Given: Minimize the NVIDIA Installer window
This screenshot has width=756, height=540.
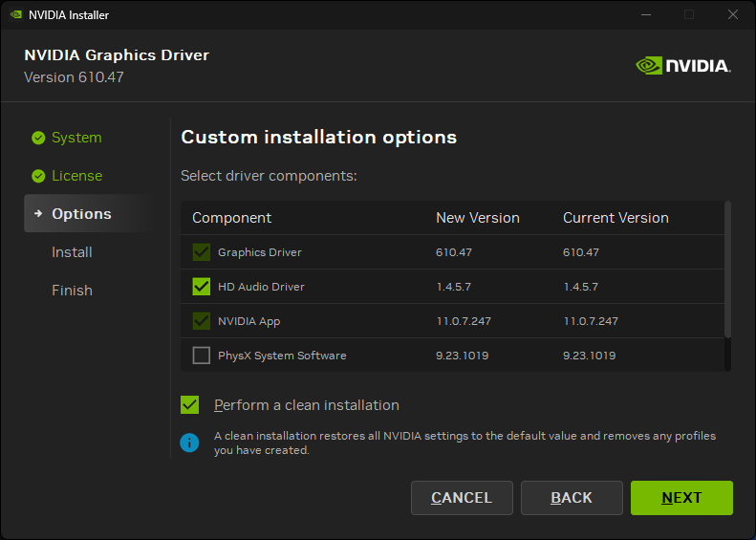Looking at the screenshot, I should [x=646, y=14].
